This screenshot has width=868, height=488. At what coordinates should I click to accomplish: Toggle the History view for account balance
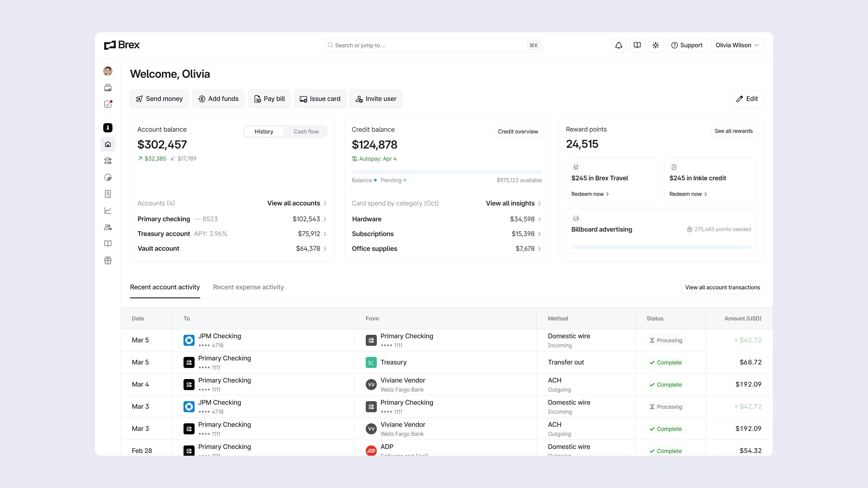click(264, 131)
